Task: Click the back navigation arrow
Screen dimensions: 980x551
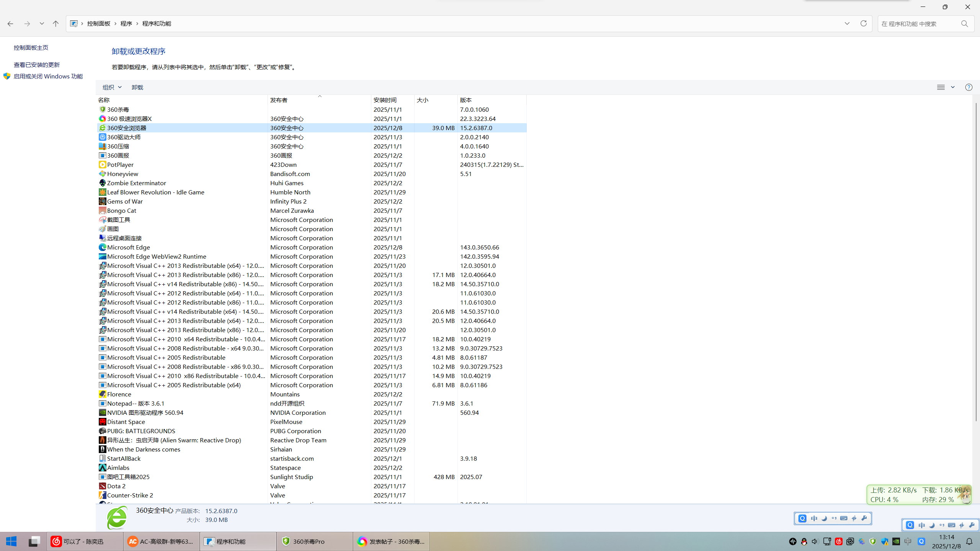Action: [x=10, y=23]
